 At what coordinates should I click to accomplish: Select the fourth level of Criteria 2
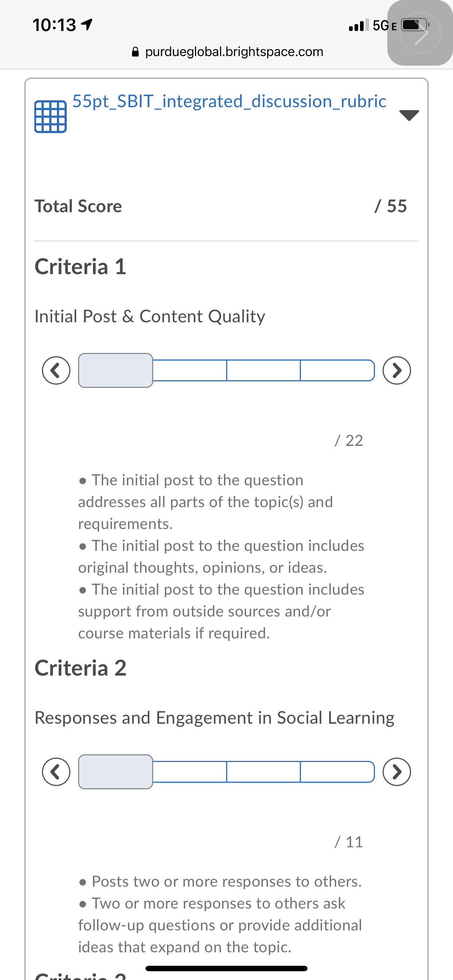tap(337, 771)
